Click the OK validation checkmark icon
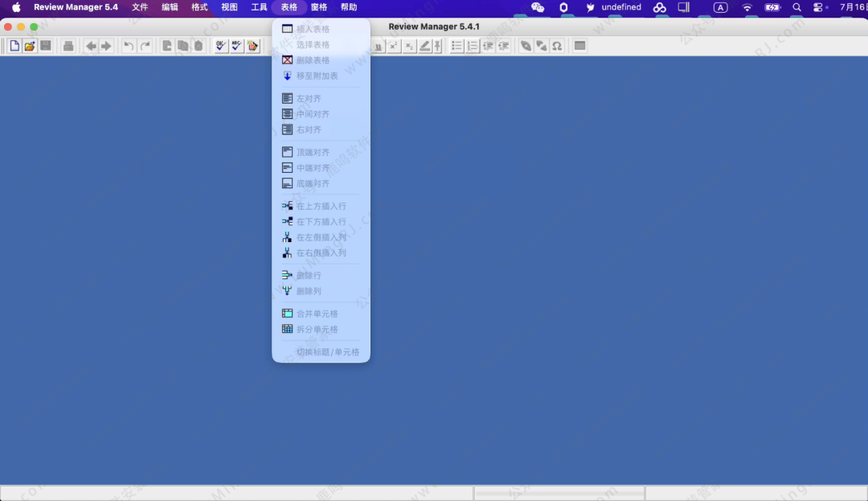 [x=221, y=46]
